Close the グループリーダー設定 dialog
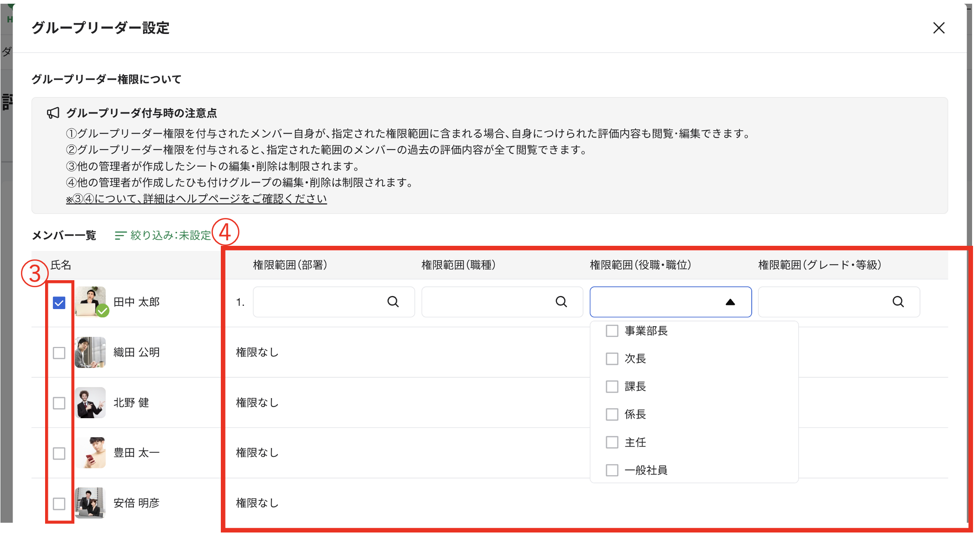This screenshot has width=980, height=539. [939, 28]
